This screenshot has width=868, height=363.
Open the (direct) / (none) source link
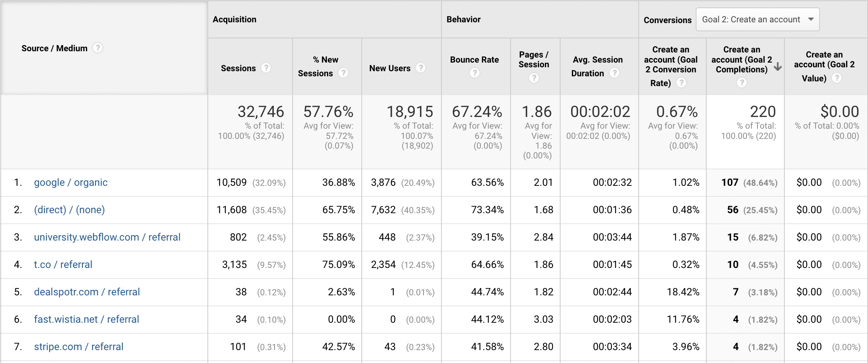coord(69,210)
